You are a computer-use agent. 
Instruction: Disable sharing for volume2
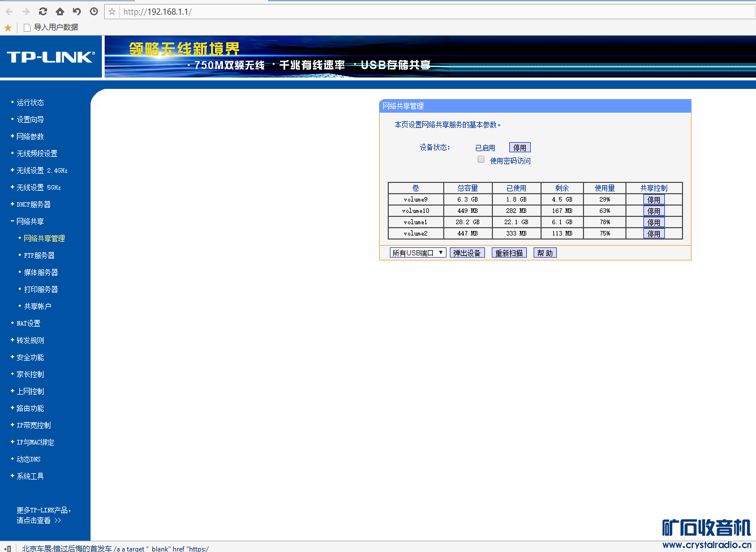point(654,234)
